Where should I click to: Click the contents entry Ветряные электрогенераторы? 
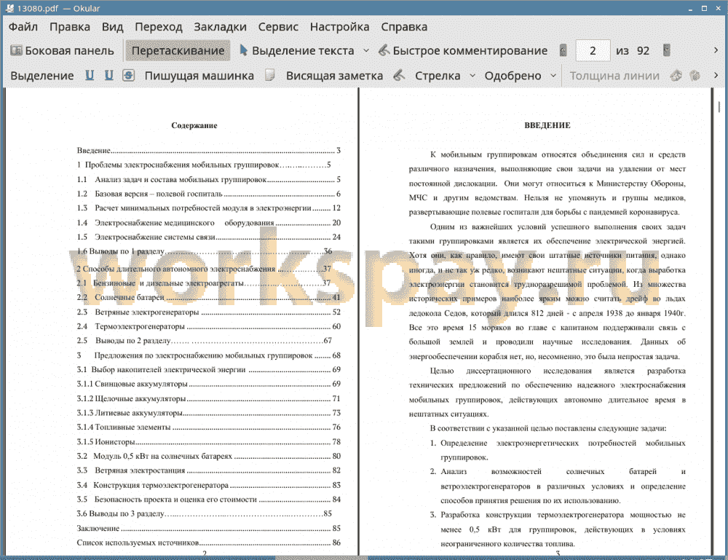(x=209, y=312)
